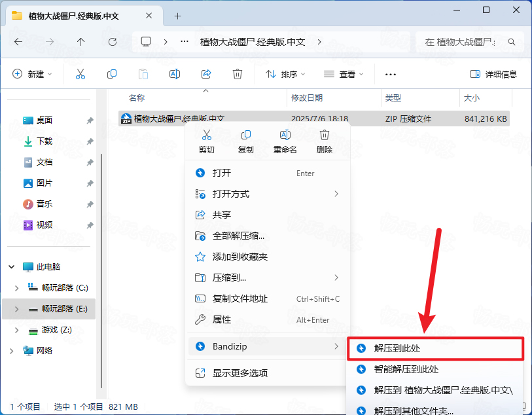Image resolution: width=532 pixels, height=415 pixels.
Task: Open a new tab with the plus button
Action: coord(177,16)
